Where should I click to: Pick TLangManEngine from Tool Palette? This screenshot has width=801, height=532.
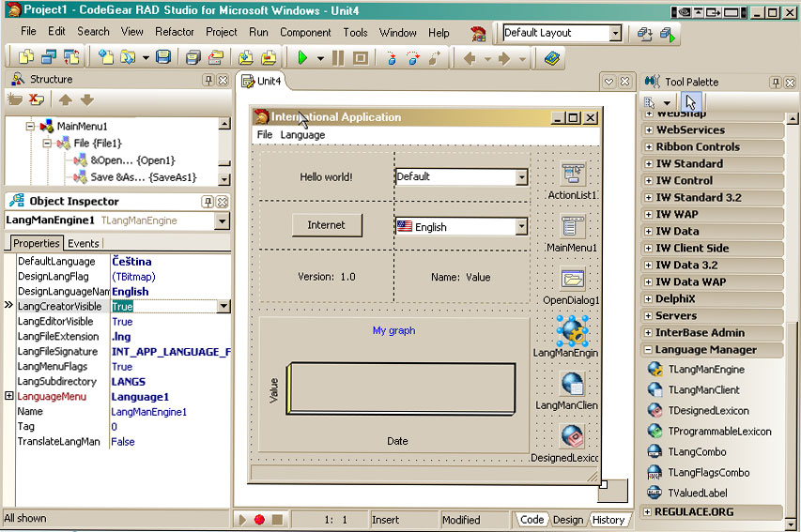tap(704, 370)
